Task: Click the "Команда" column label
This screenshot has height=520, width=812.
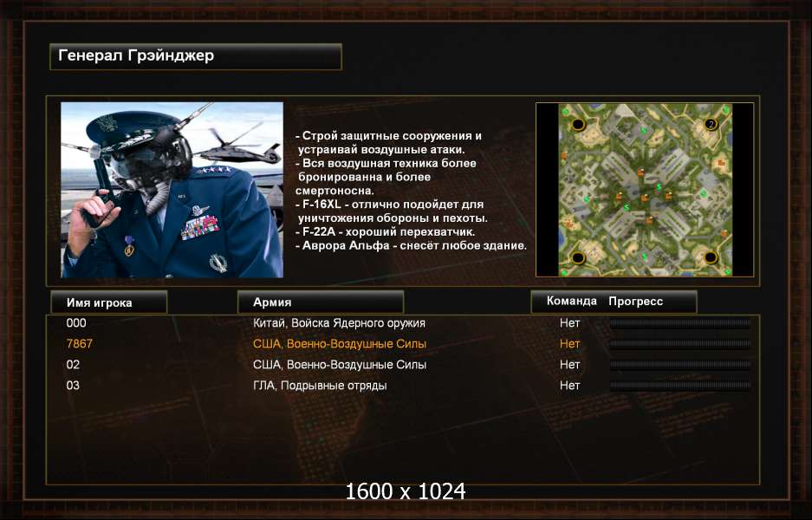Action: [571, 302]
